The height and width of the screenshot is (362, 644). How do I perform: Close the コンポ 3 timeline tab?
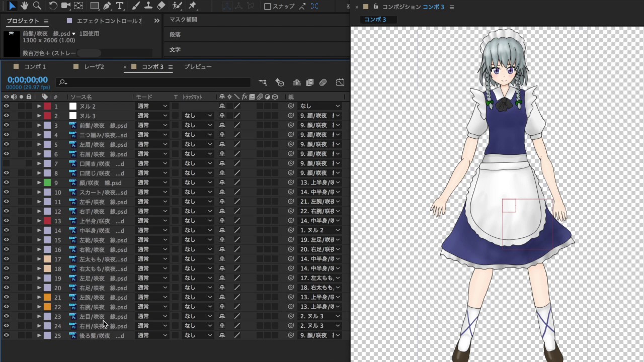(x=125, y=67)
